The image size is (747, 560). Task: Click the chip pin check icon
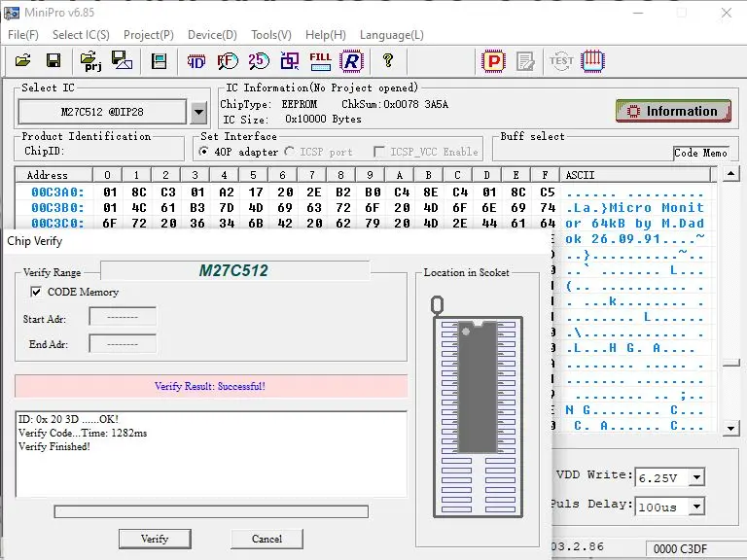tap(592, 61)
